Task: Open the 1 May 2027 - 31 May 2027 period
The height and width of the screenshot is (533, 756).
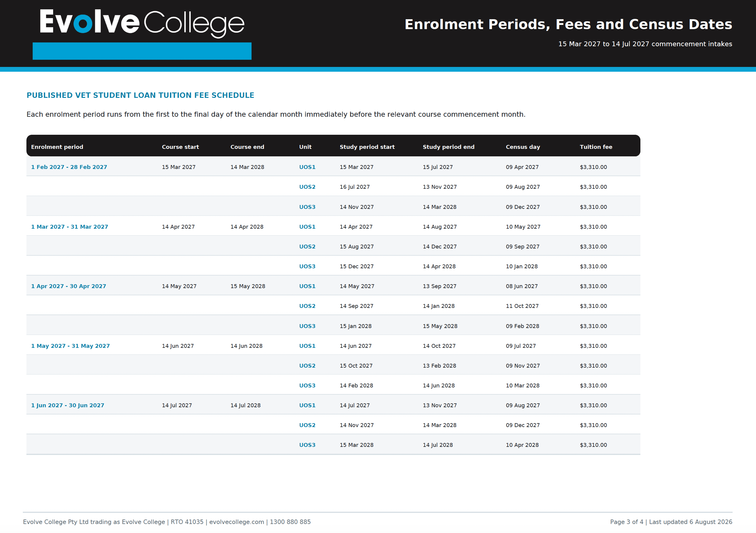Action: (71, 346)
